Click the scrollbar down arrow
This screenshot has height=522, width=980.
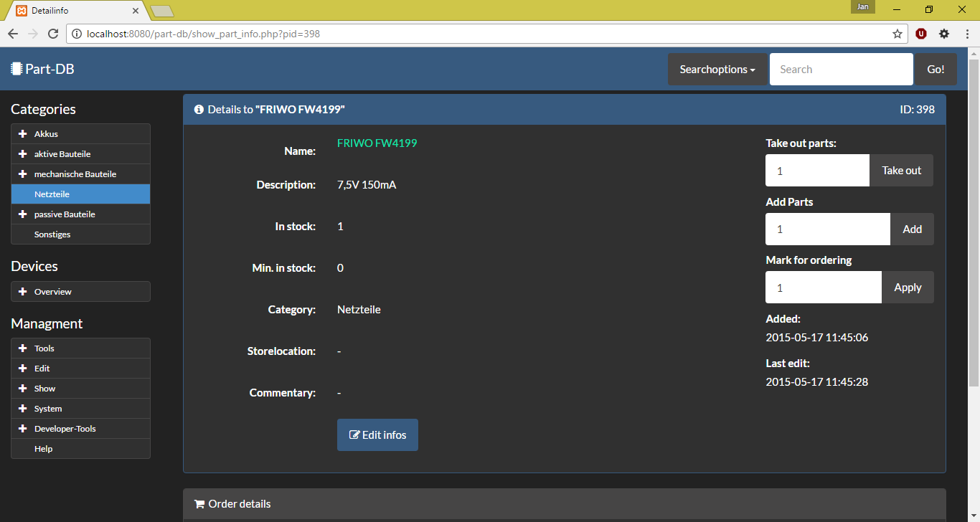(974, 516)
